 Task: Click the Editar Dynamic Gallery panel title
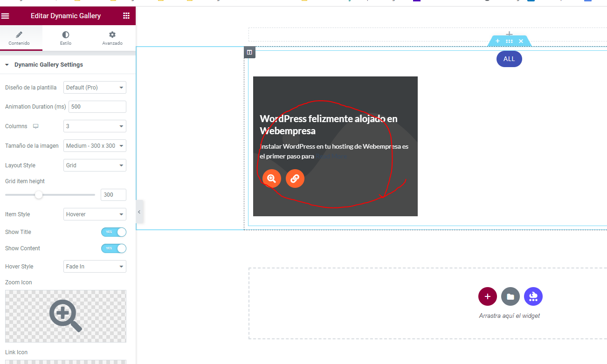(x=66, y=16)
